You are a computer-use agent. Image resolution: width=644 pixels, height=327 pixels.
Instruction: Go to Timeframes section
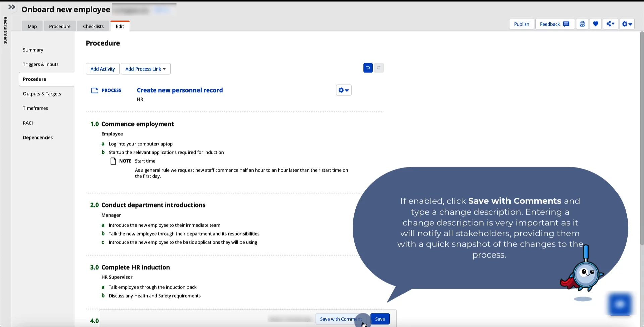36,108
